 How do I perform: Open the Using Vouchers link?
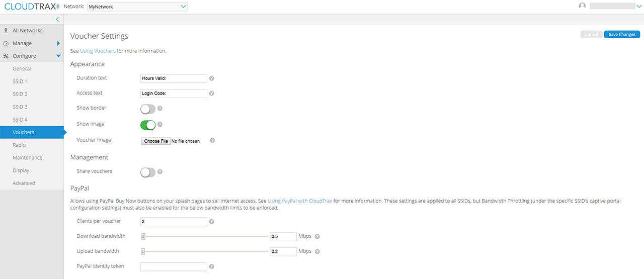[x=98, y=51]
